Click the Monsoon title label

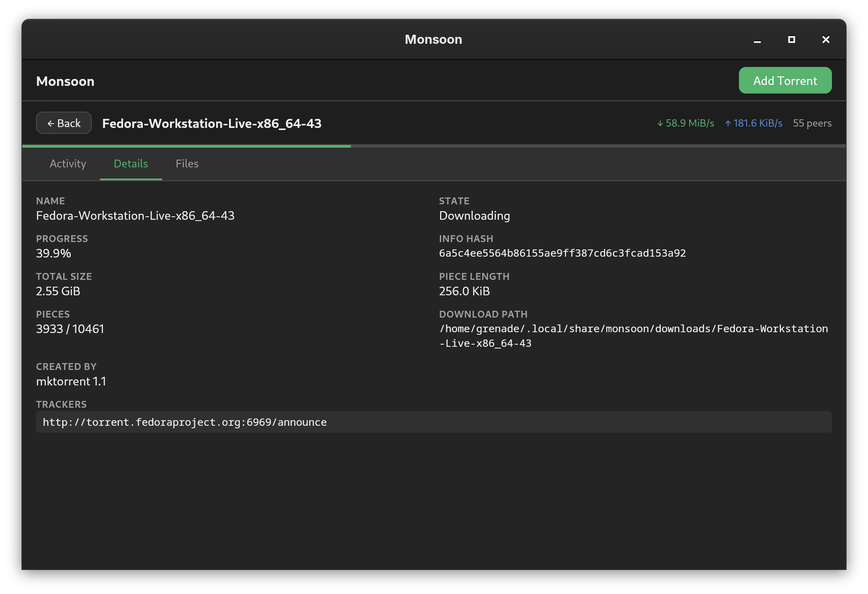(x=65, y=81)
